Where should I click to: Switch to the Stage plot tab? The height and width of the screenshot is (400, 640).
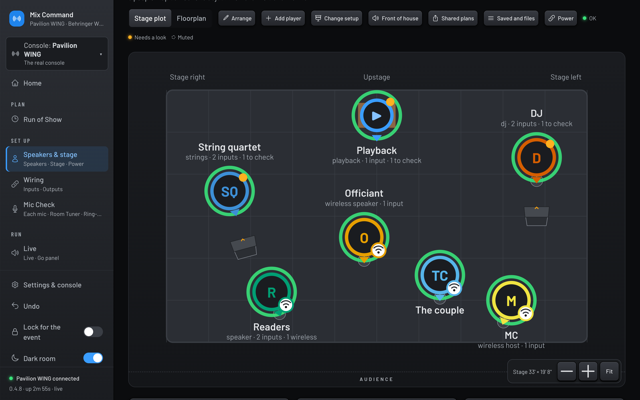150,18
